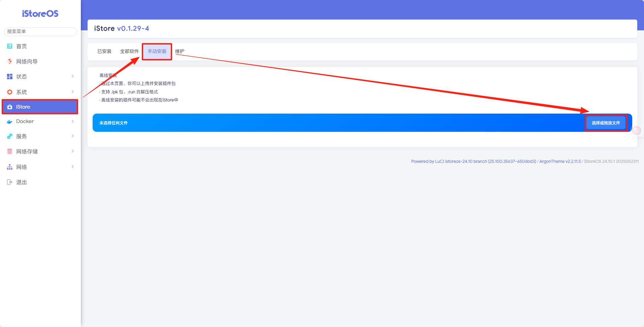Viewport: 644px width, 327px height.
Task: Expand the 网络存储 submenu chevron
Action: [73, 151]
